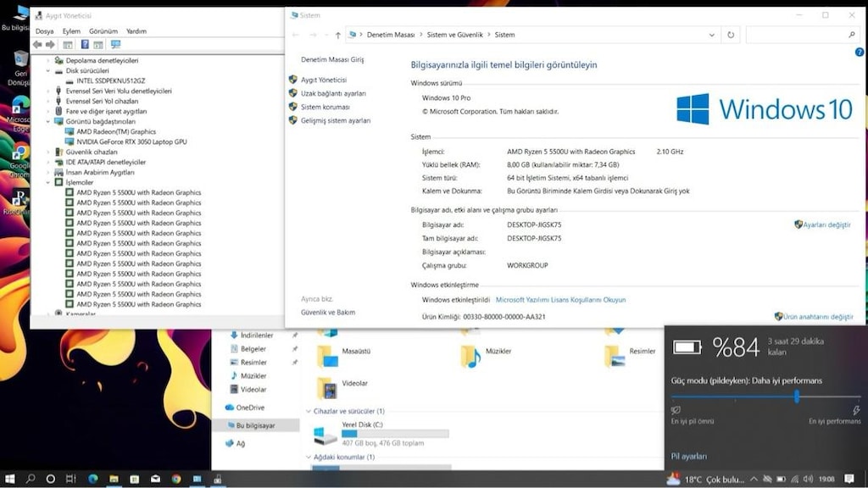Select AMD Radeon(TM) Graphics adapter
This screenshot has width=868, height=488.
click(x=115, y=131)
